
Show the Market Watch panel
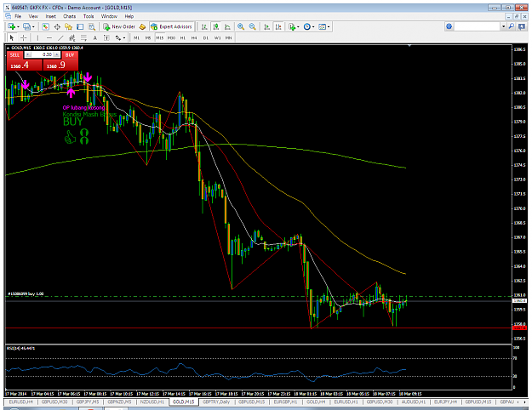point(45,26)
